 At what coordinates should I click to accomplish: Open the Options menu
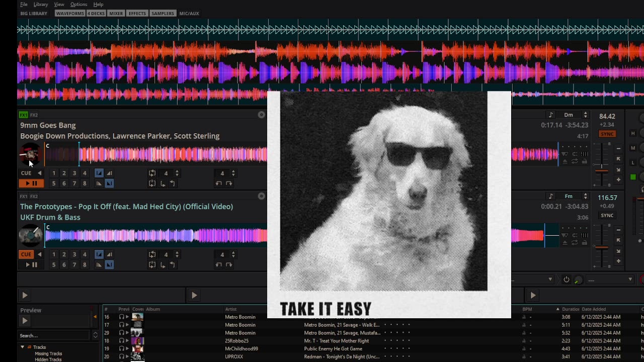[78, 5]
